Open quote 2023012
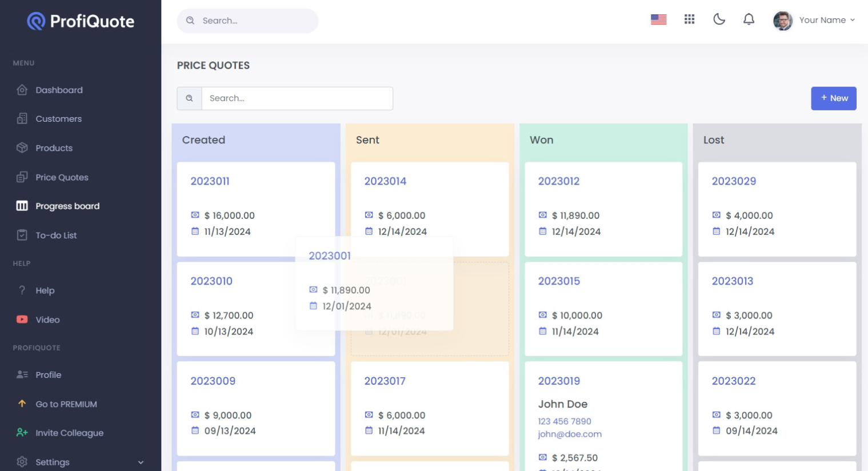 (559, 181)
